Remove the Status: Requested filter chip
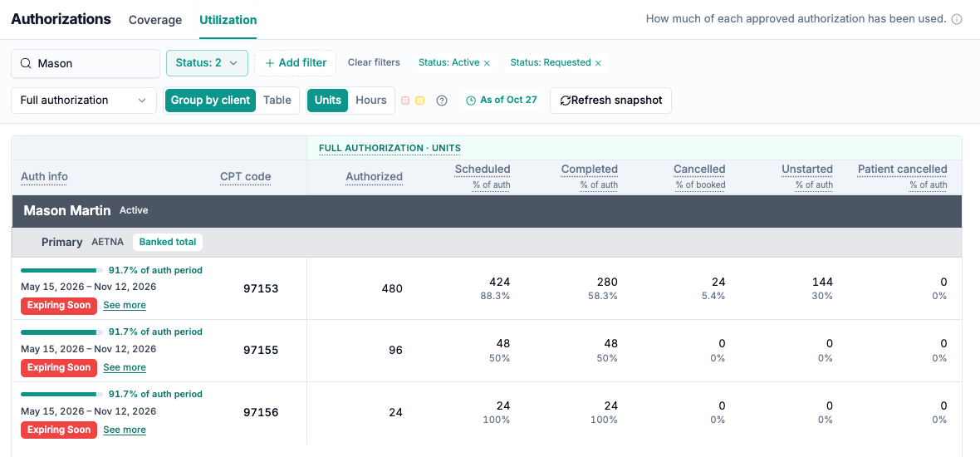Screen dimensions: 980x457 (598, 63)
